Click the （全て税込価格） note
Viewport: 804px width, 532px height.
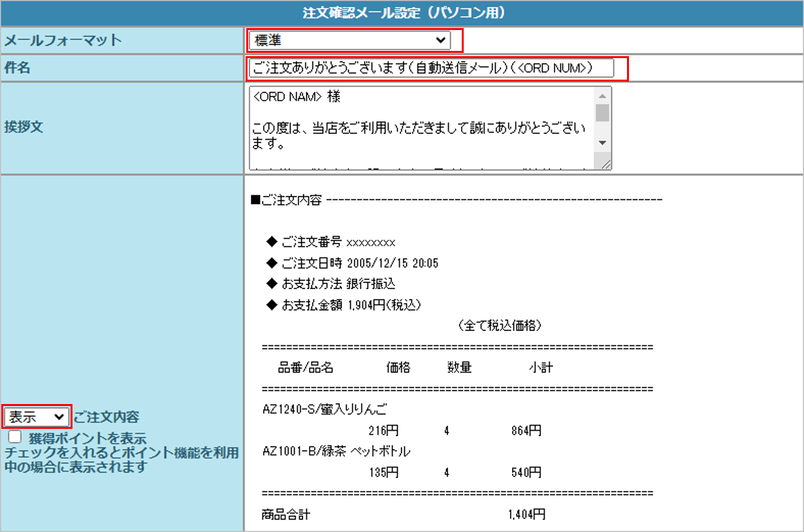point(500,325)
